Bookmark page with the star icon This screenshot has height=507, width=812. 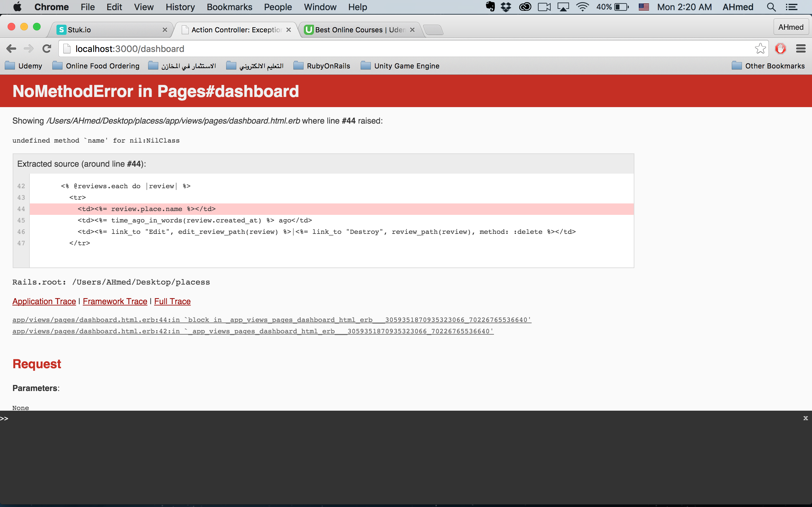760,49
